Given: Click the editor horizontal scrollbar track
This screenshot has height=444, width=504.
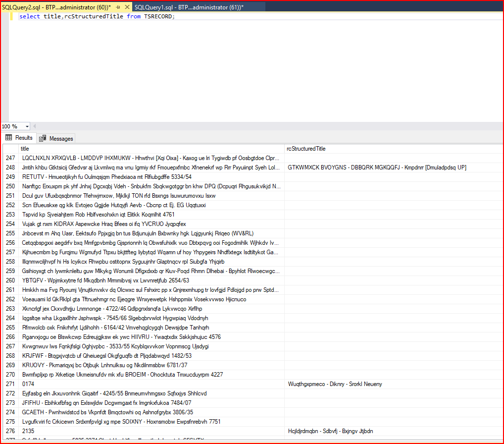Looking at the screenshot, I should tap(248, 126).
